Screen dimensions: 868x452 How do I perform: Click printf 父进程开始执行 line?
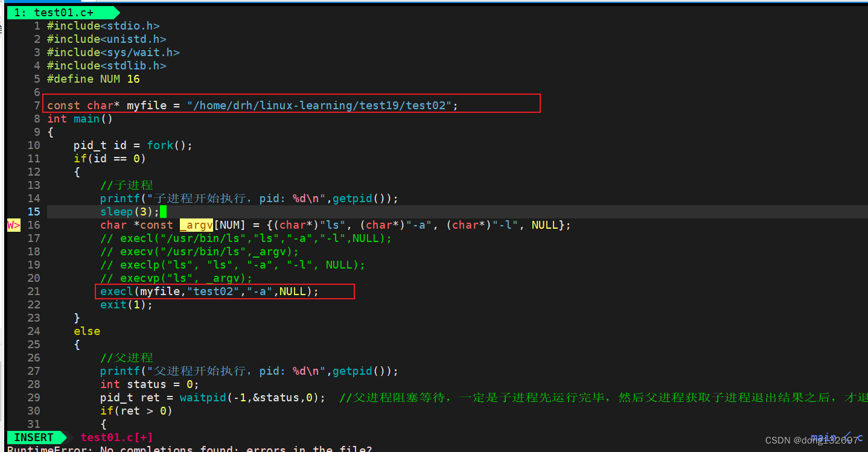(249, 371)
